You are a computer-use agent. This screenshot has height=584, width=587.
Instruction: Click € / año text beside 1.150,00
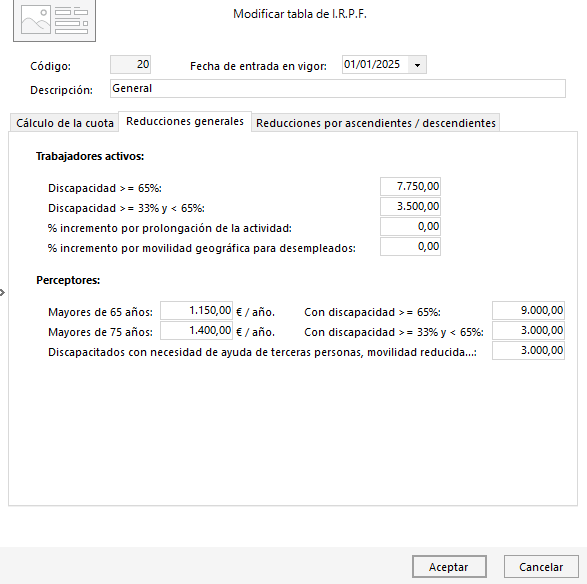point(255,312)
